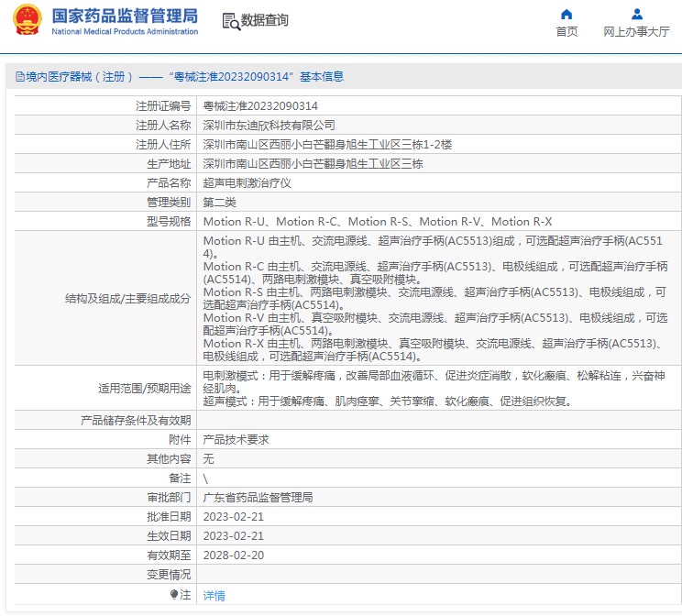
Task: Click the 审批部门 value 广东省药品监督管理局
Action: tap(258, 497)
